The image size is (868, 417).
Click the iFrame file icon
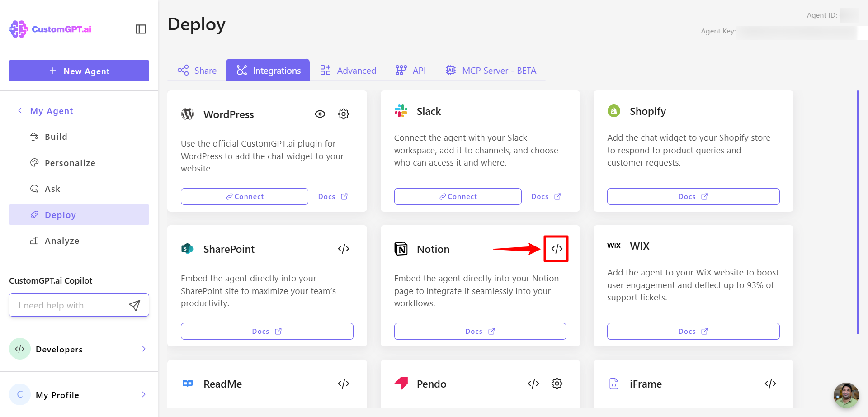point(614,384)
